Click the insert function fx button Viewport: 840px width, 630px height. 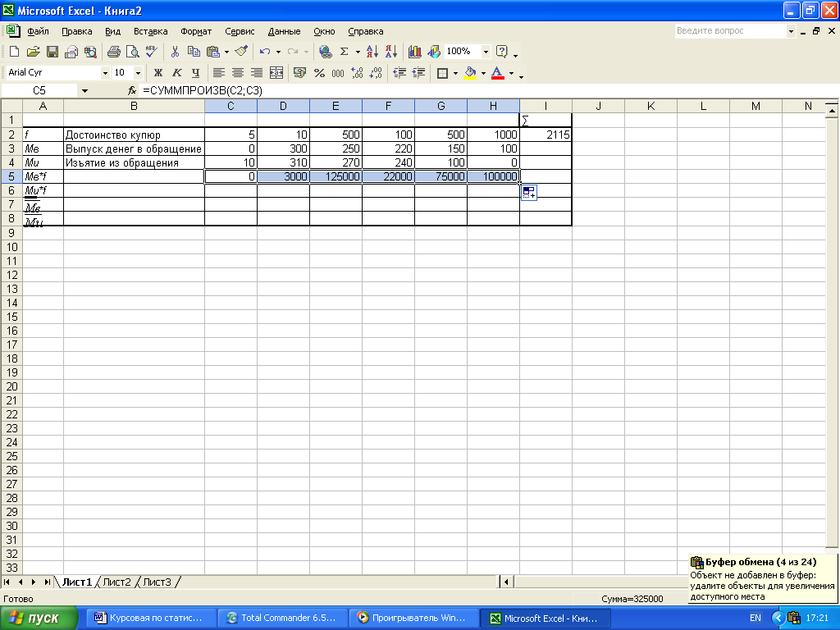click(x=132, y=90)
